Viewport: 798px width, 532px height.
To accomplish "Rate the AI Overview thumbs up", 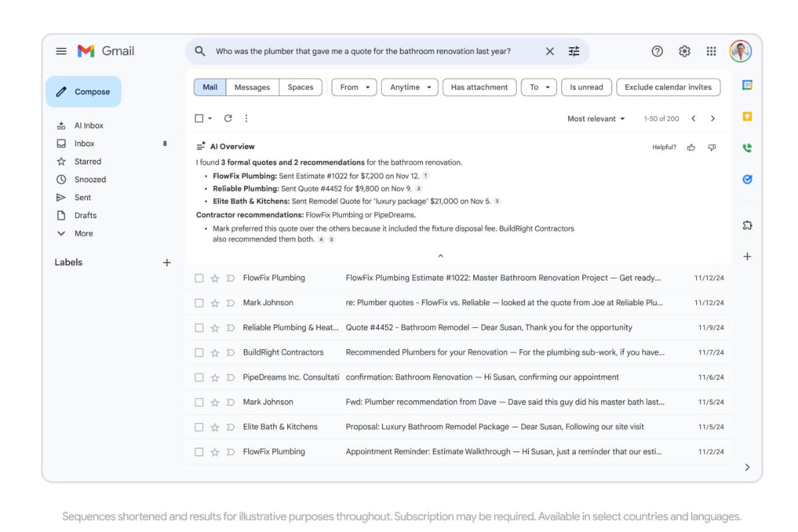I will pos(691,147).
